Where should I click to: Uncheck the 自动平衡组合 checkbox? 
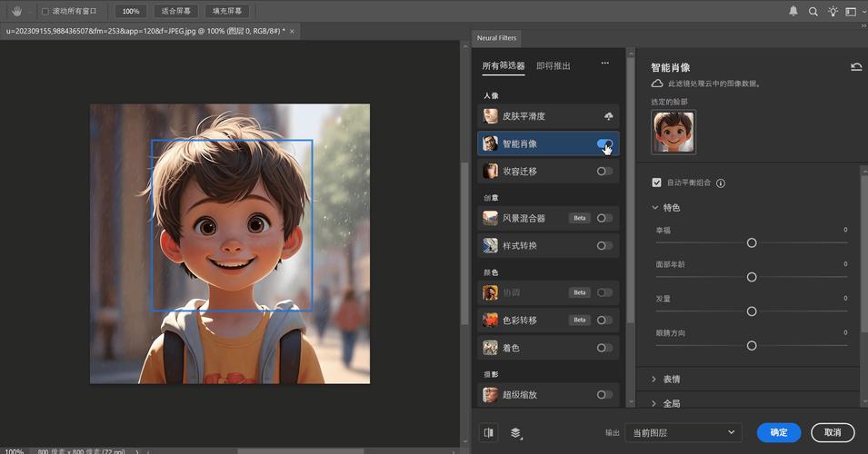657,183
